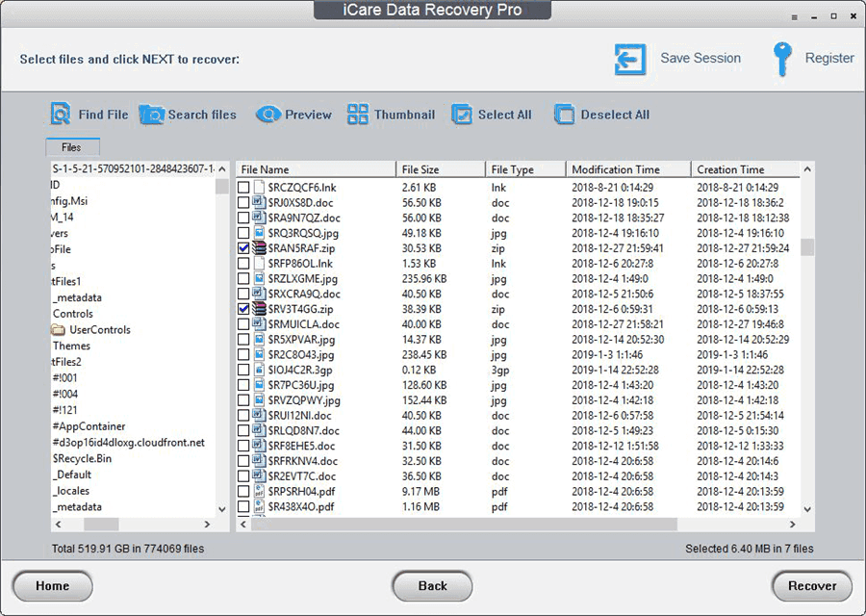Tick the $R5XPVAR.jpg checkbox
Screen dimensions: 866x616
tap(243, 339)
